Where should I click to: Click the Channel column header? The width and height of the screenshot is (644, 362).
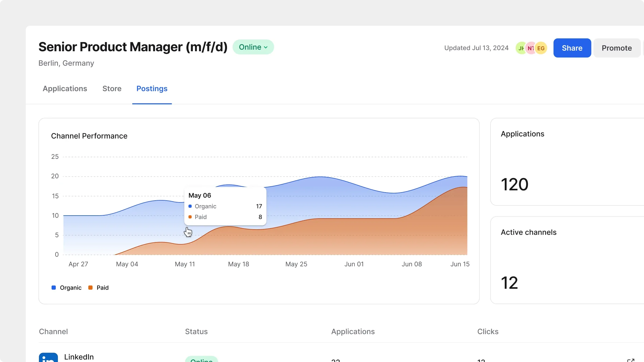tap(53, 332)
